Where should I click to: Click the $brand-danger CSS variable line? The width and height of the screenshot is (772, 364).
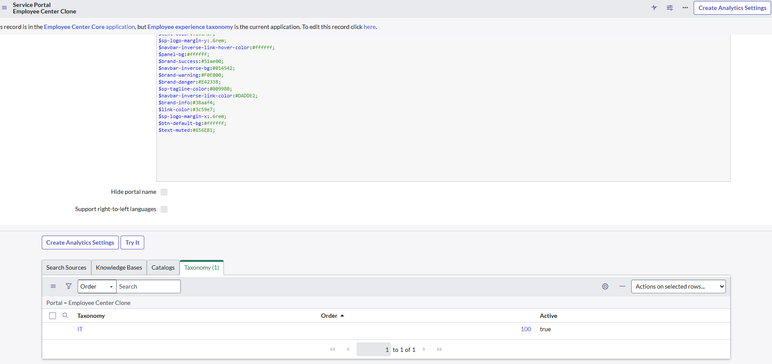click(x=190, y=82)
